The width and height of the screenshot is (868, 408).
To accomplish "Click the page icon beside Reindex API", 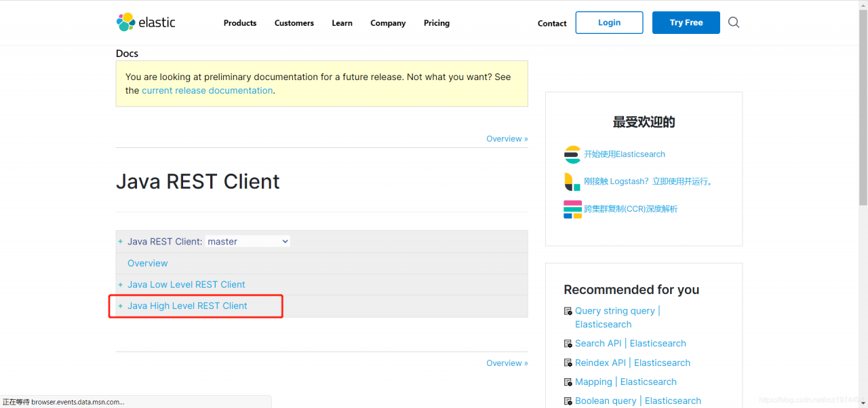I will 568,363.
